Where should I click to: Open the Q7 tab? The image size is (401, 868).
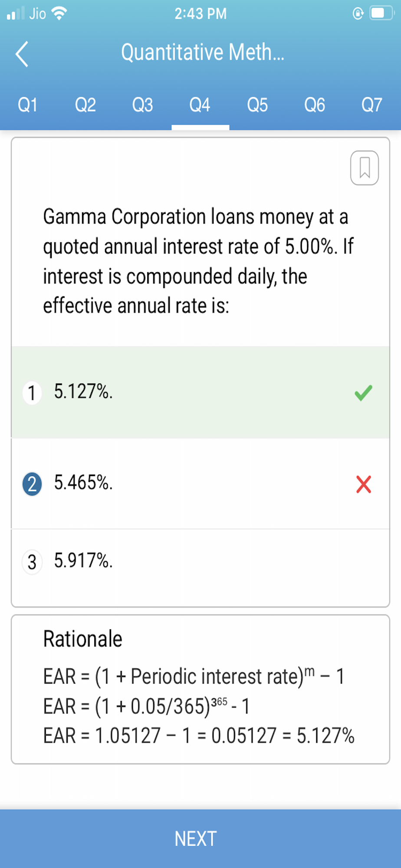point(372,105)
